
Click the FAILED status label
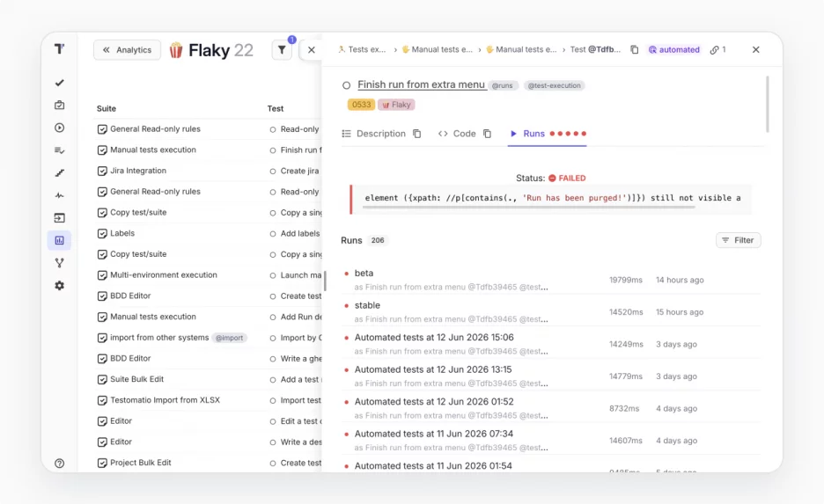pyautogui.click(x=567, y=178)
